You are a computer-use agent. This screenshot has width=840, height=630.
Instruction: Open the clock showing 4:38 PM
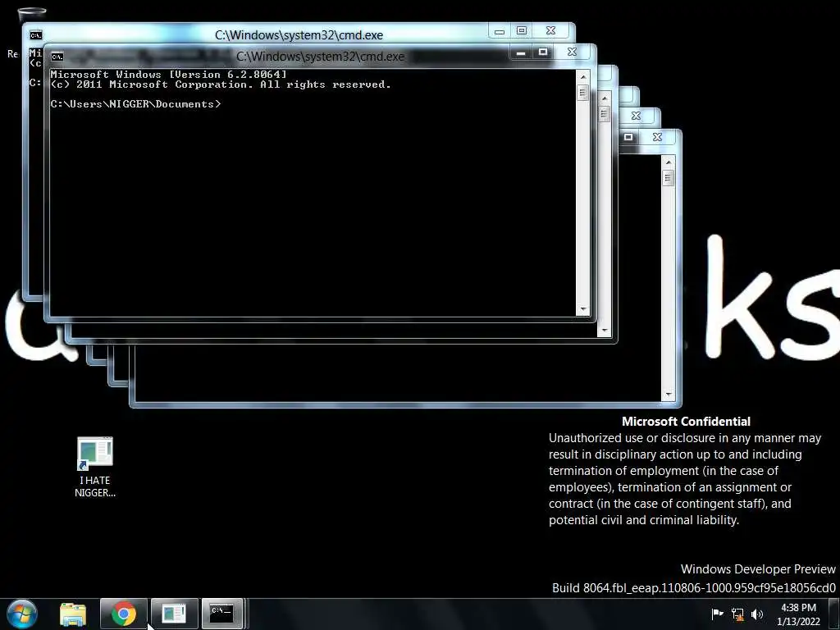pyautogui.click(x=798, y=608)
